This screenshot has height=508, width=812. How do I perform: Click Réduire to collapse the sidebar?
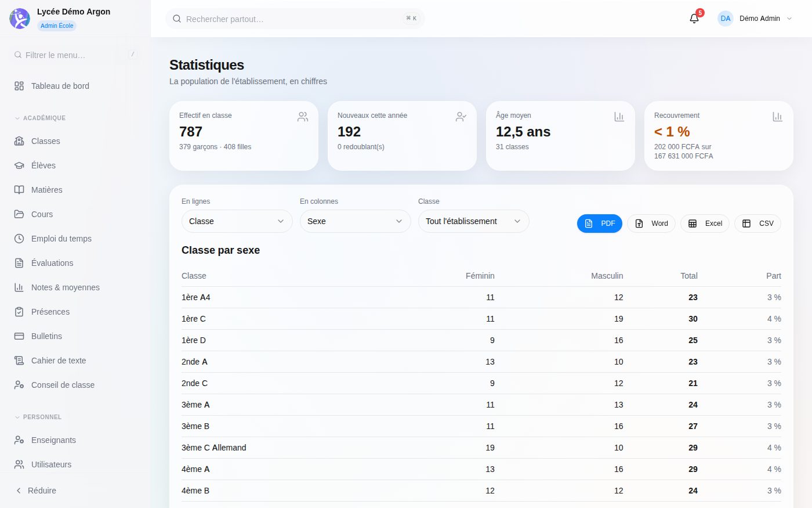coord(36,491)
